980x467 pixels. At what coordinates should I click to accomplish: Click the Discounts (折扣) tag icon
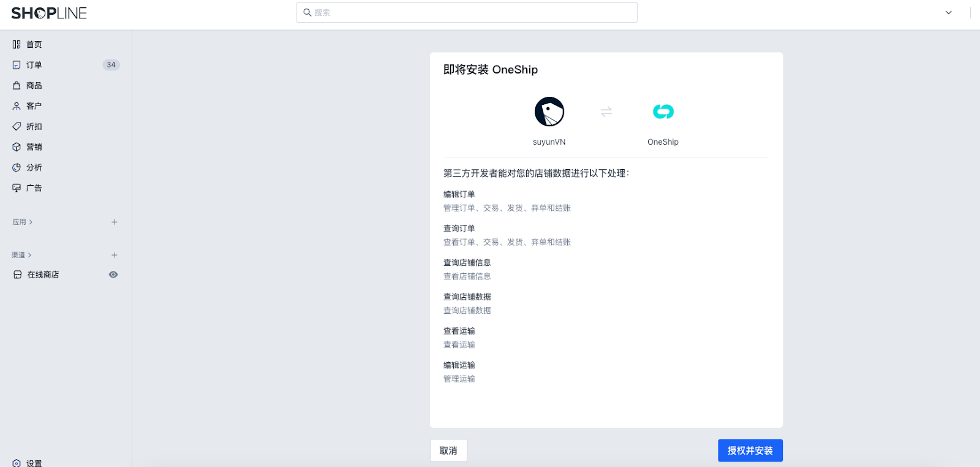tap(17, 126)
